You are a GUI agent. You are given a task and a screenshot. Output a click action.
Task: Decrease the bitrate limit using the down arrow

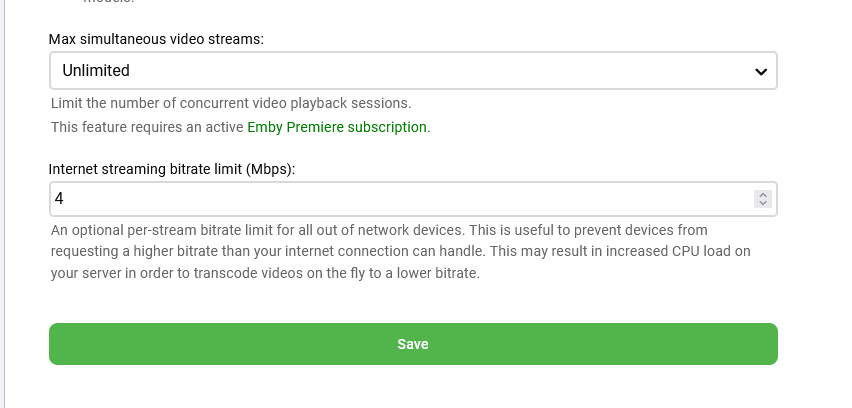[x=763, y=204]
